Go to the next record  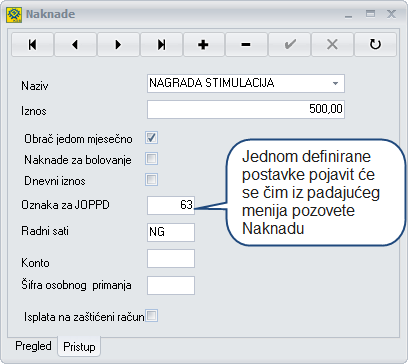pyautogui.click(x=118, y=44)
